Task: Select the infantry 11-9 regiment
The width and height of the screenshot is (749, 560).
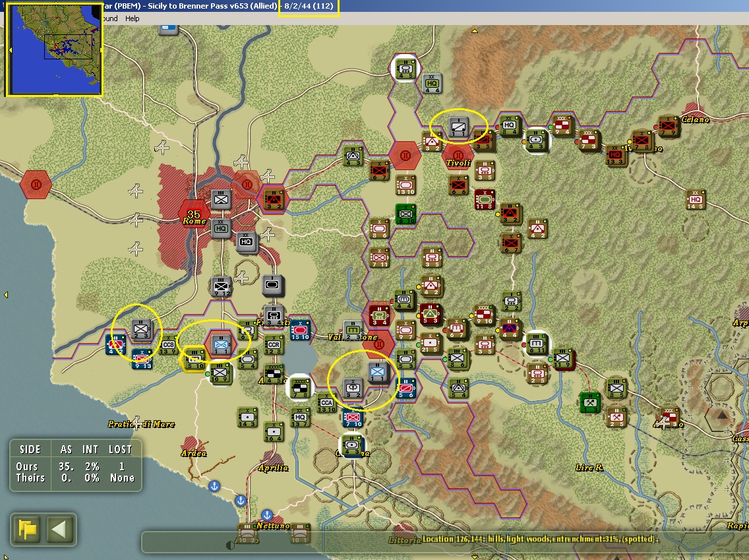Action: coord(562,358)
